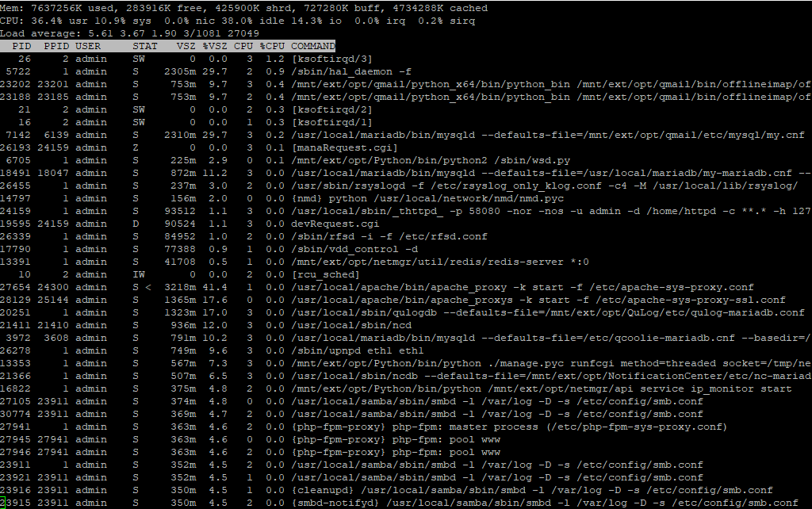This screenshot has width=812, height=509.
Task: Click the '14.3% io' CPU value
Action: (316, 21)
